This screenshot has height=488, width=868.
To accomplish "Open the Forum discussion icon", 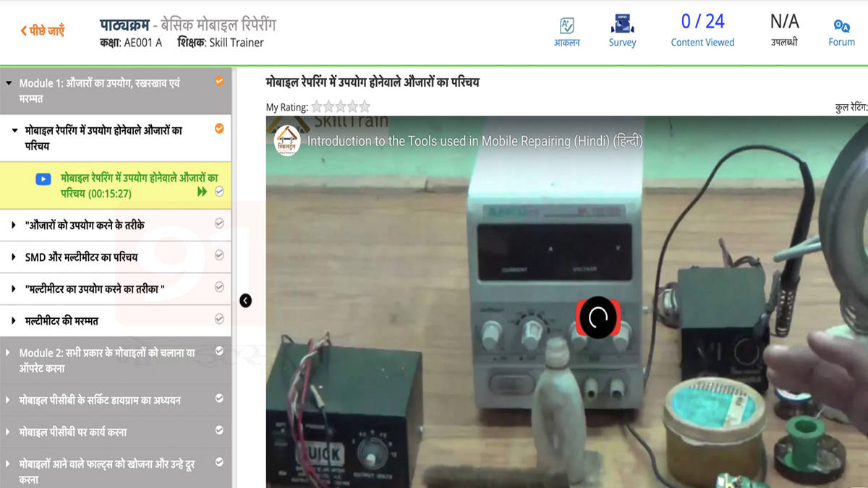I will pos(841,30).
